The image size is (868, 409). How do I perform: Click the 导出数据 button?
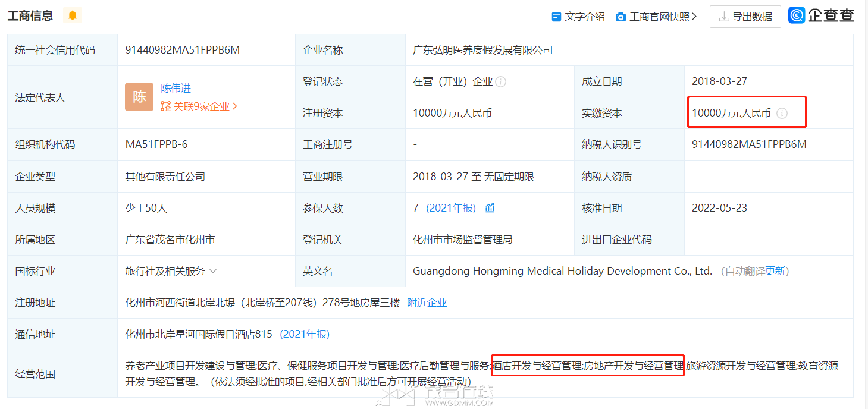[745, 17]
